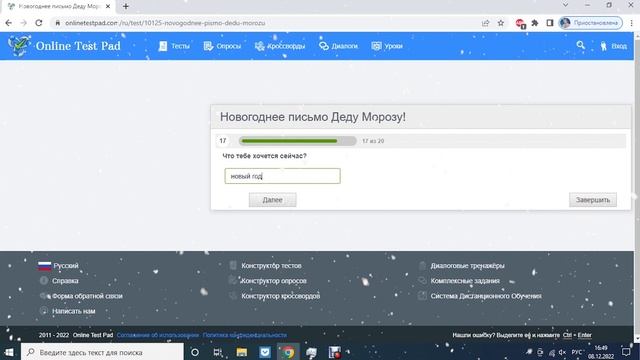The image size is (640, 360).
Task: Open a new browser tab
Action: pos(126,7)
